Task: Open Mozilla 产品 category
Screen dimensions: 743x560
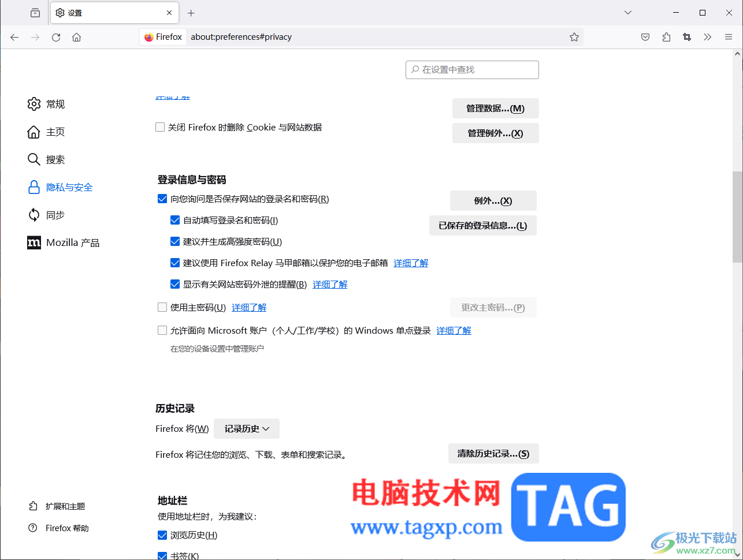Action: tap(64, 242)
